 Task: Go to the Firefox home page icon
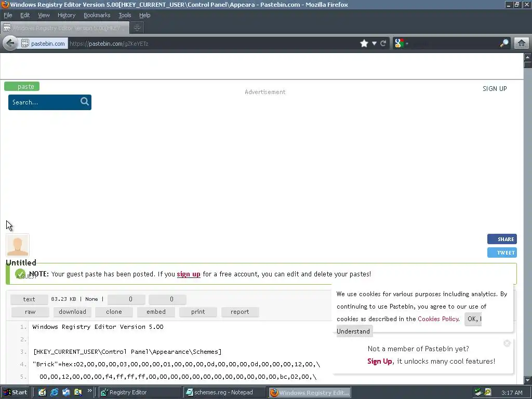pyautogui.click(x=522, y=44)
